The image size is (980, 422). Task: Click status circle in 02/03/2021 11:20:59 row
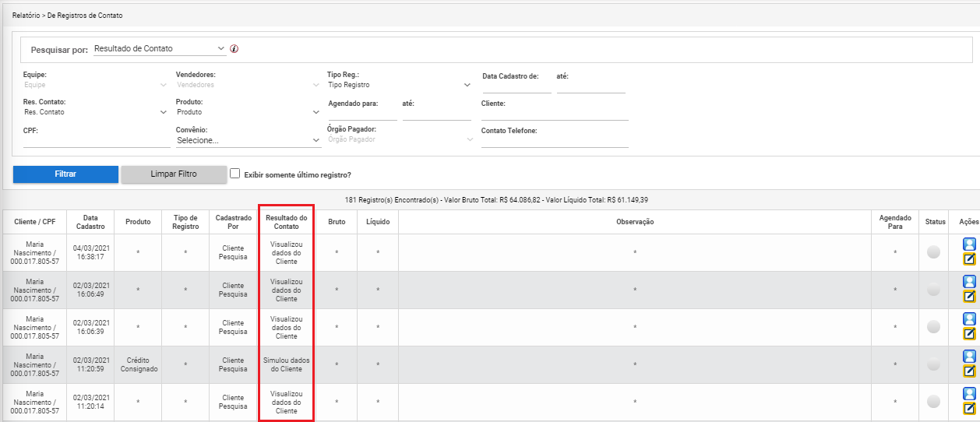coord(934,364)
